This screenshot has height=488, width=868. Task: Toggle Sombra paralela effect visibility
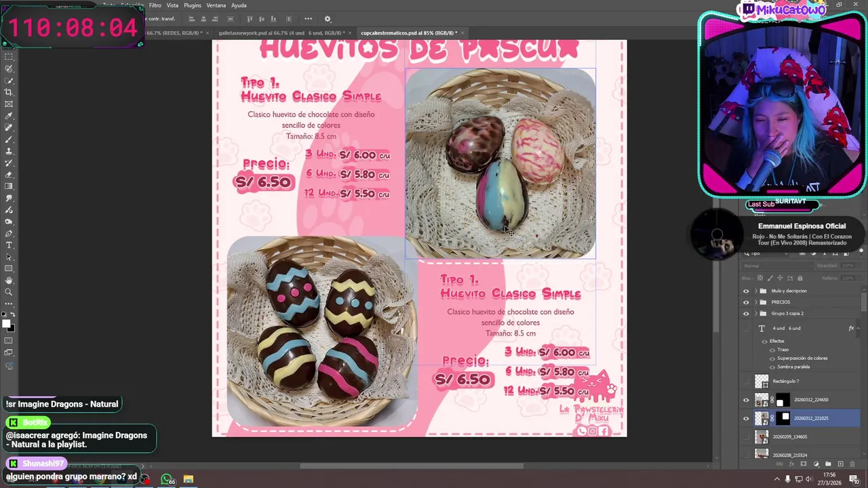click(772, 367)
